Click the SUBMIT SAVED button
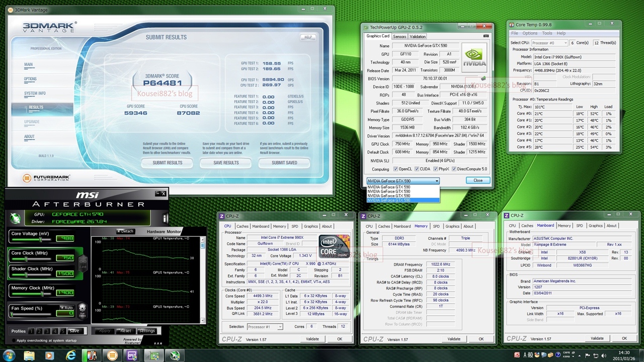 [x=284, y=163]
